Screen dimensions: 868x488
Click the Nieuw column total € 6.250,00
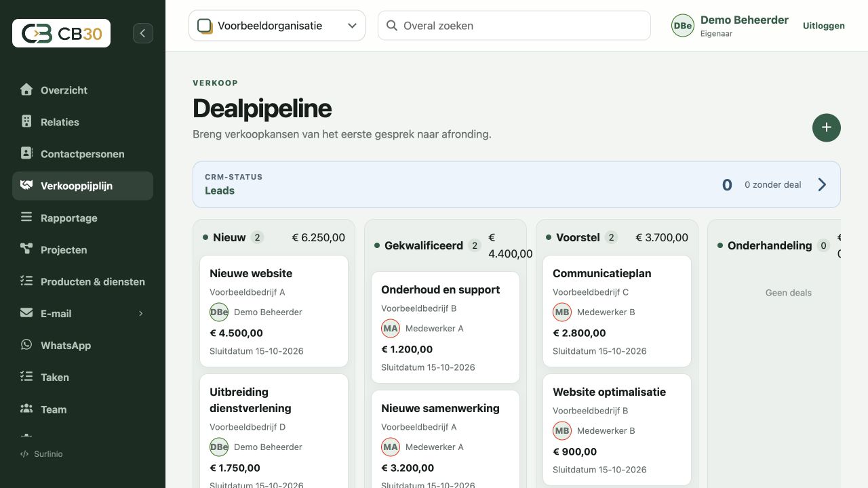point(319,237)
